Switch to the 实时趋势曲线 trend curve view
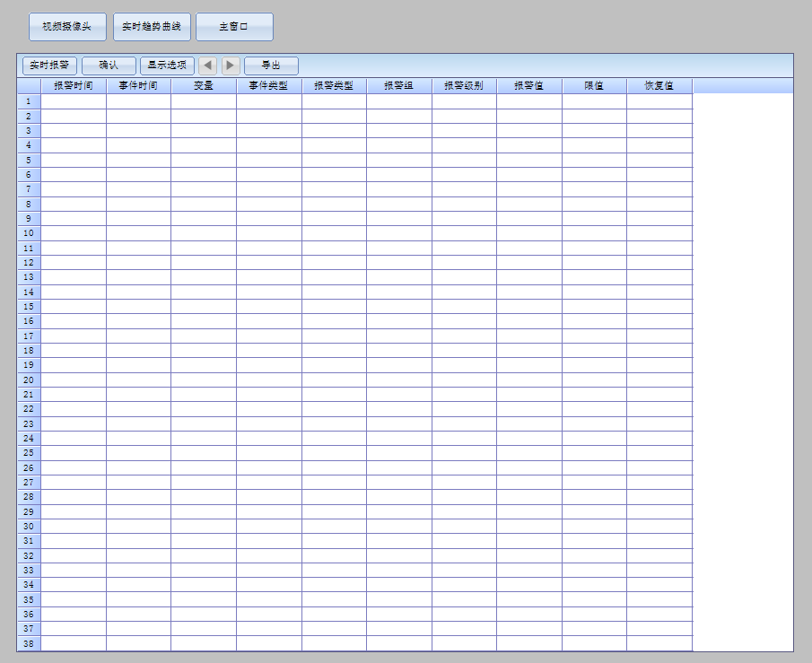 (152, 27)
